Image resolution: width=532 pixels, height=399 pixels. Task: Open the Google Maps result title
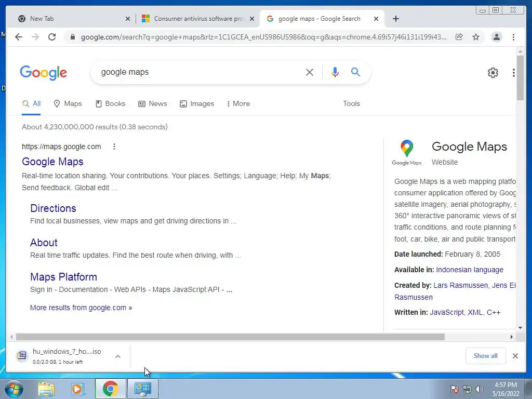[52, 162]
